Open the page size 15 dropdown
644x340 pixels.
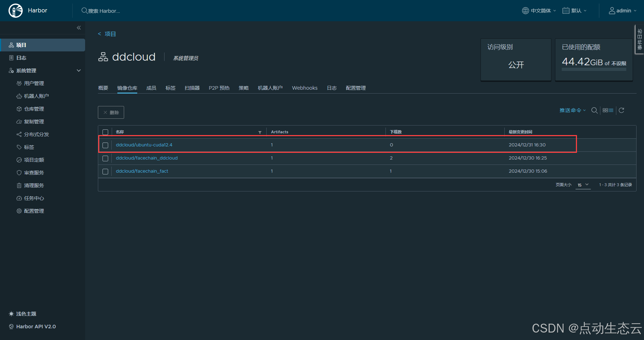[x=583, y=185]
